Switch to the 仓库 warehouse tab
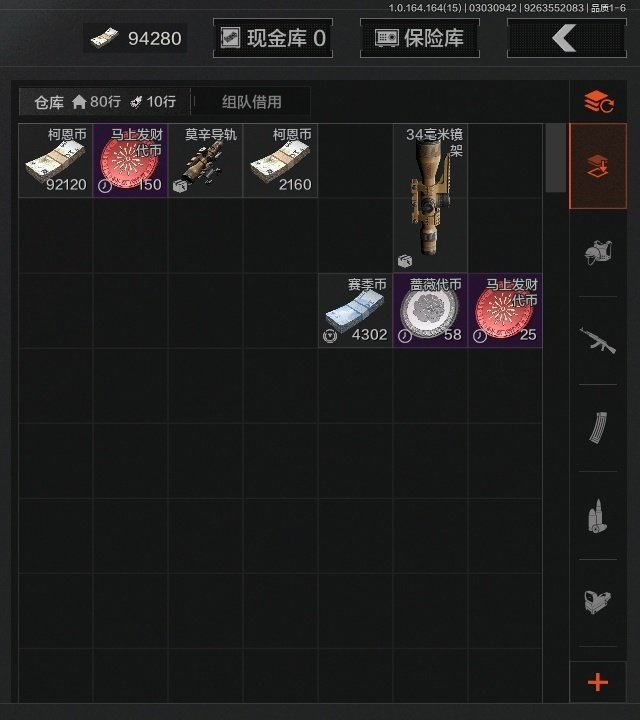 point(105,101)
